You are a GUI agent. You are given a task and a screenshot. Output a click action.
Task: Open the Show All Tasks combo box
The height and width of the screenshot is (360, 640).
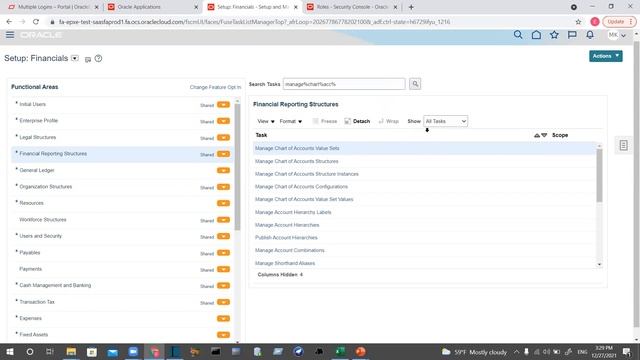tap(446, 121)
